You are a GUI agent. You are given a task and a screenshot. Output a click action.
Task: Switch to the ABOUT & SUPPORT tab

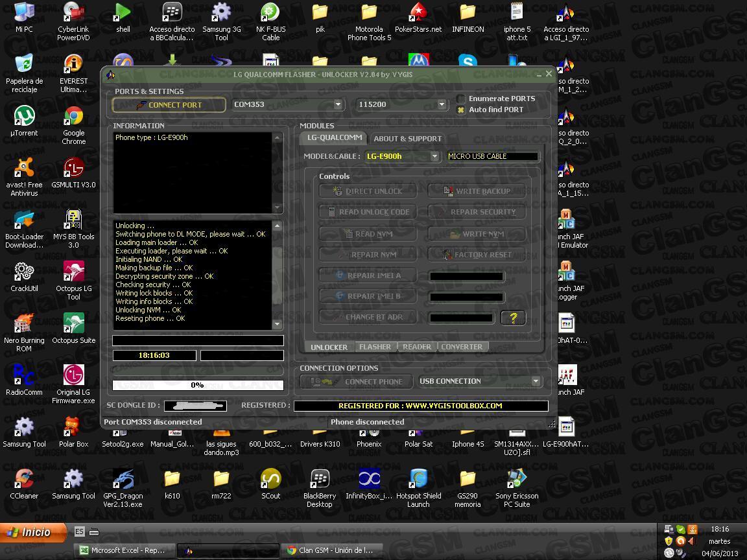[x=407, y=139]
